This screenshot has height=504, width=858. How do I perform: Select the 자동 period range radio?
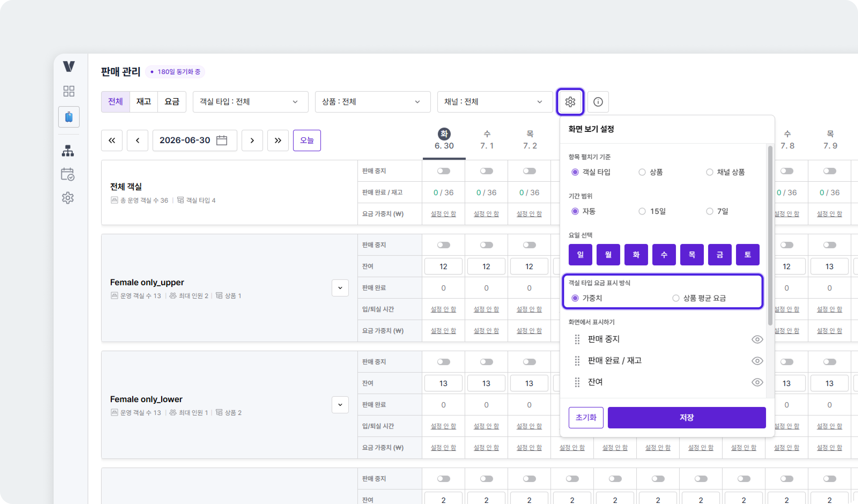tap(575, 211)
